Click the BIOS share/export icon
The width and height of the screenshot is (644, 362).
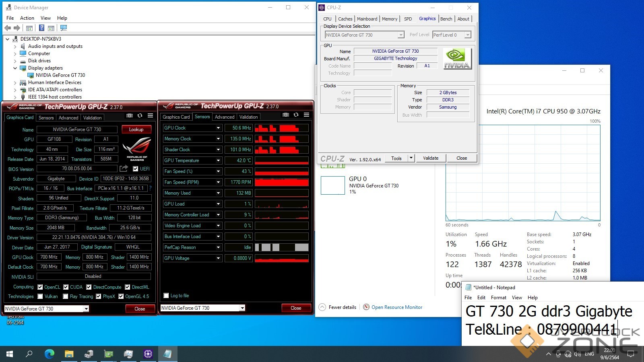coord(124,169)
